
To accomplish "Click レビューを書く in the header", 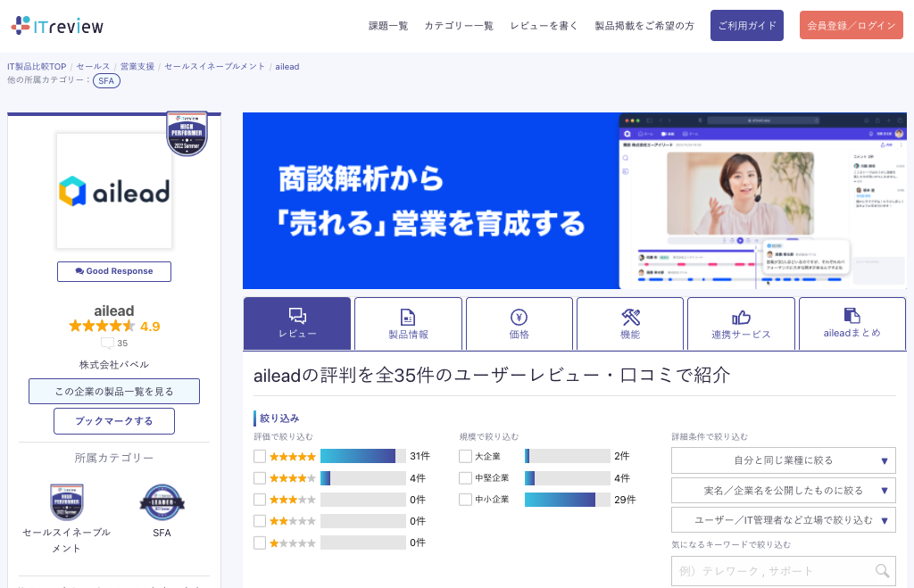I will 544,26.
